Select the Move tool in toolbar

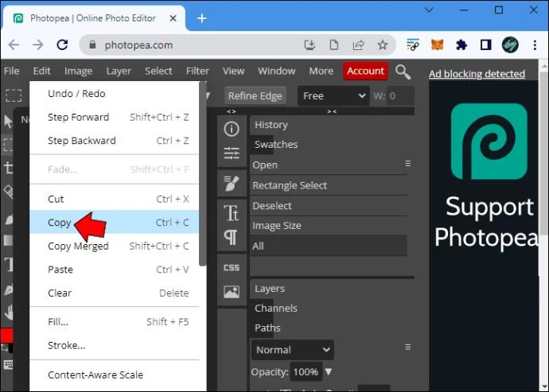coord(8,122)
